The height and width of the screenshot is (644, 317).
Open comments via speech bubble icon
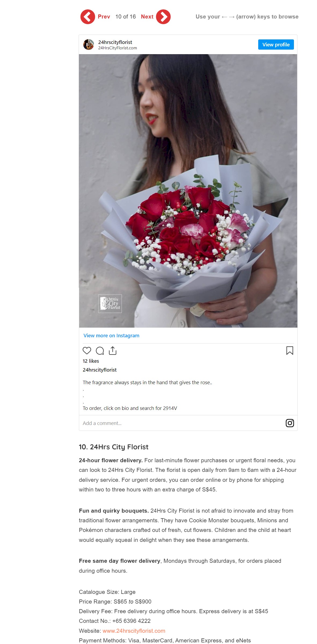(x=100, y=350)
